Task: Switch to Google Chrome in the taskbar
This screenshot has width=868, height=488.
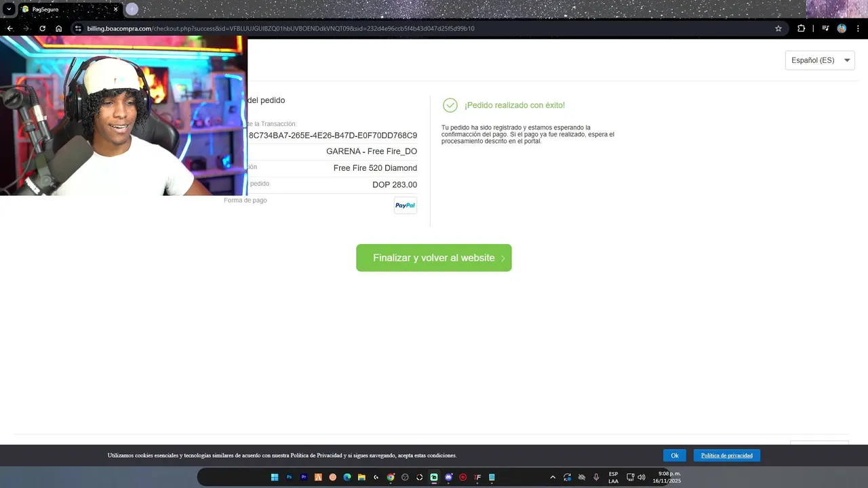Action: [391, 477]
